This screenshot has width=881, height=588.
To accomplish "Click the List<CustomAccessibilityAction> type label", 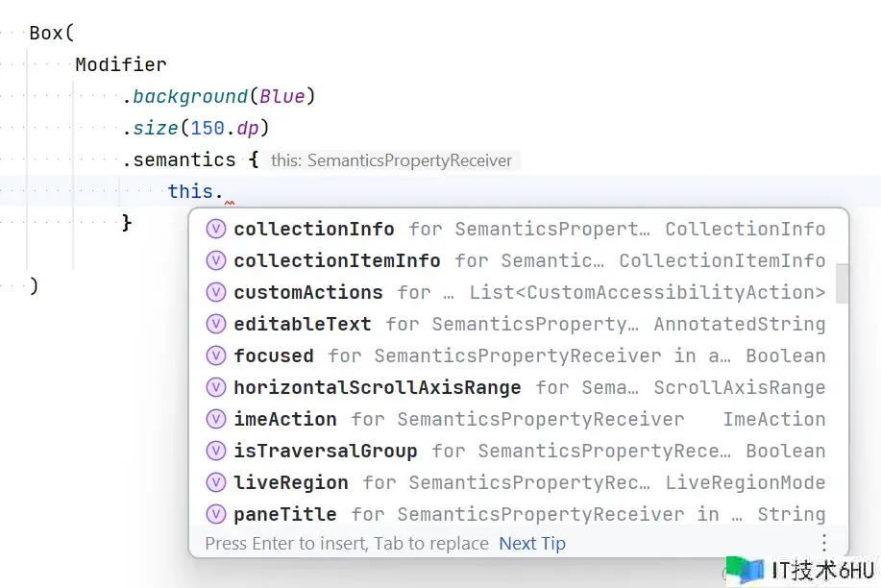I will (x=648, y=292).
